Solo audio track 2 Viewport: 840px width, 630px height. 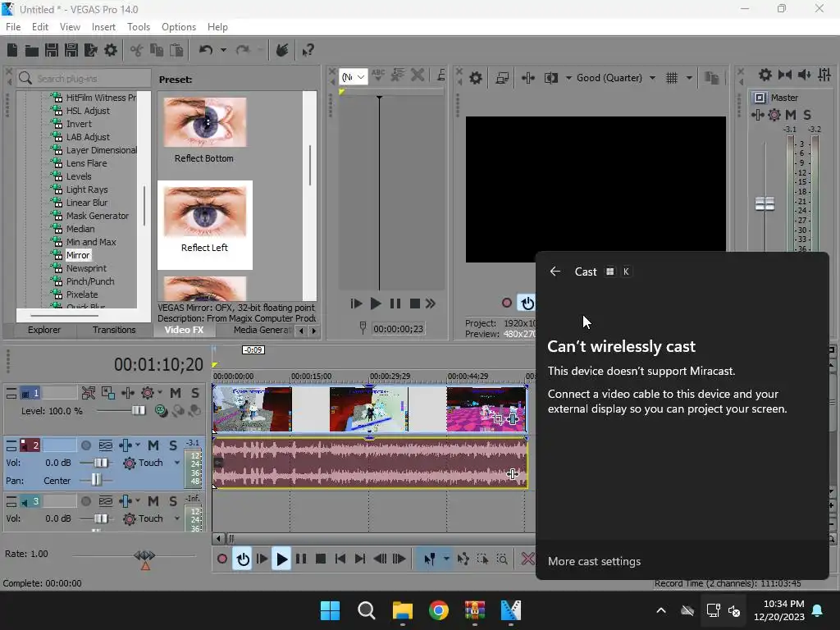(x=172, y=445)
